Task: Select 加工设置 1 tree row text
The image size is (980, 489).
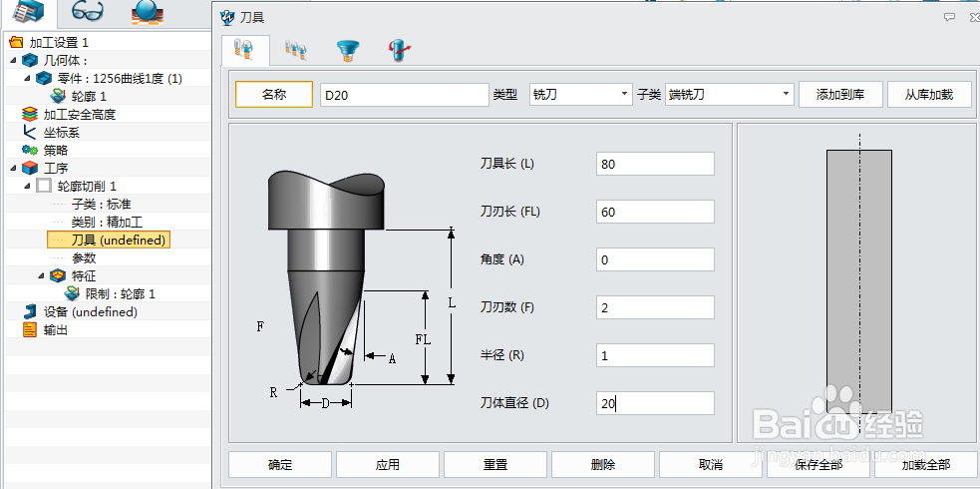Action: click(59, 43)
